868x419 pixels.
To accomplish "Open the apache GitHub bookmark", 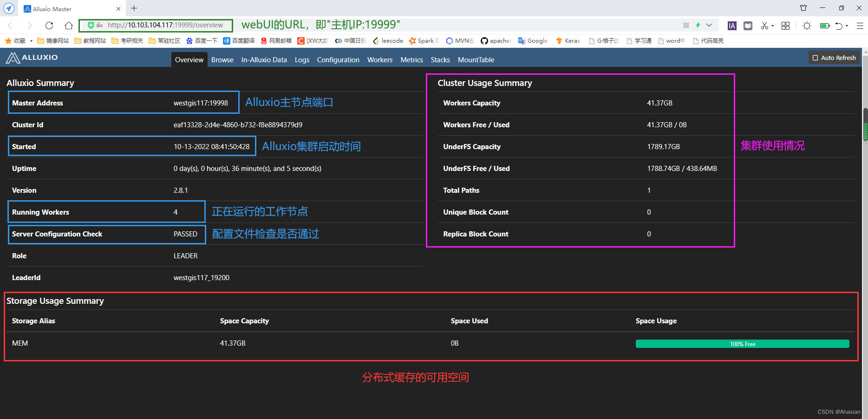I will pyautogui.click(x=496, y=41).
